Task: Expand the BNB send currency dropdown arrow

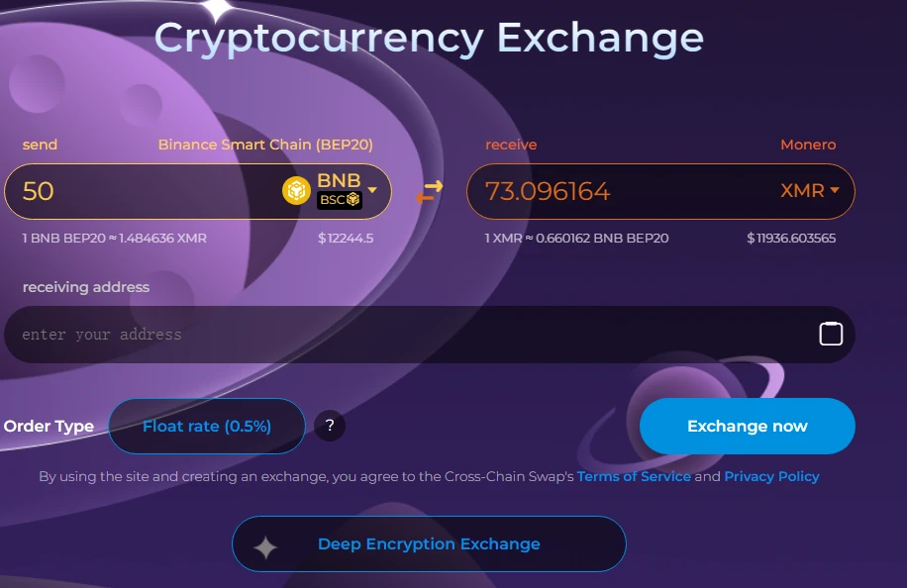Action: [372, 190]
